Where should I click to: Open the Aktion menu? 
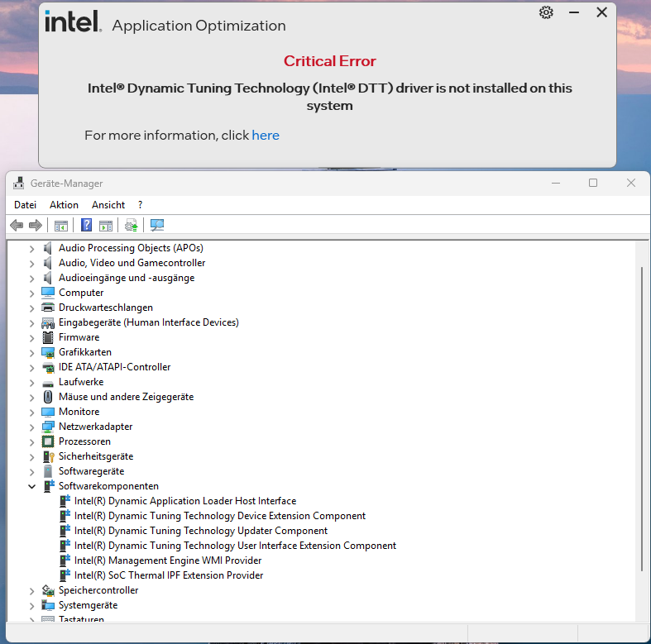click(64, 205)
